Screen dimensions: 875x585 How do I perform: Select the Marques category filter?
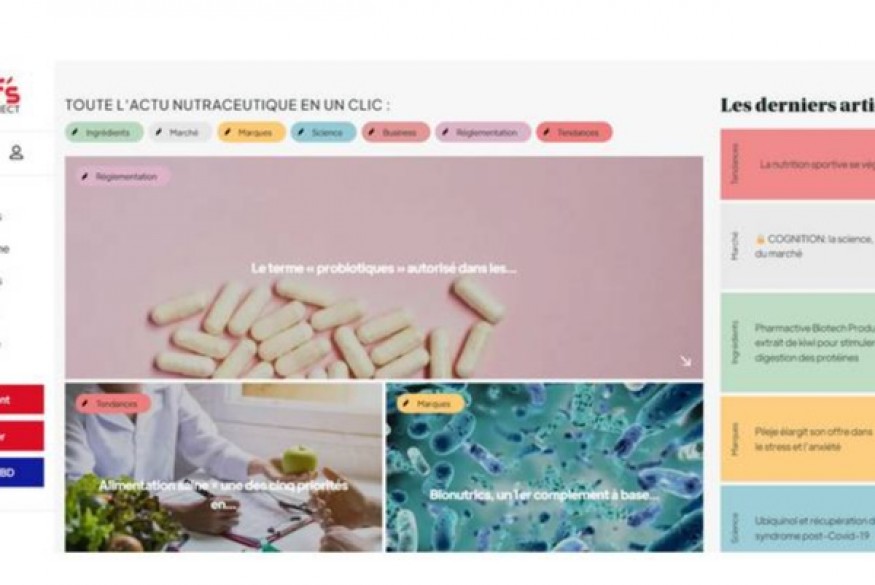(x=251, y=132)
